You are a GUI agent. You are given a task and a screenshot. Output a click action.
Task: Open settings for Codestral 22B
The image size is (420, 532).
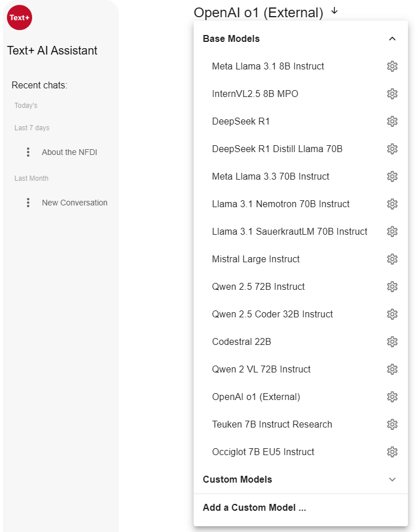[392, 341]
